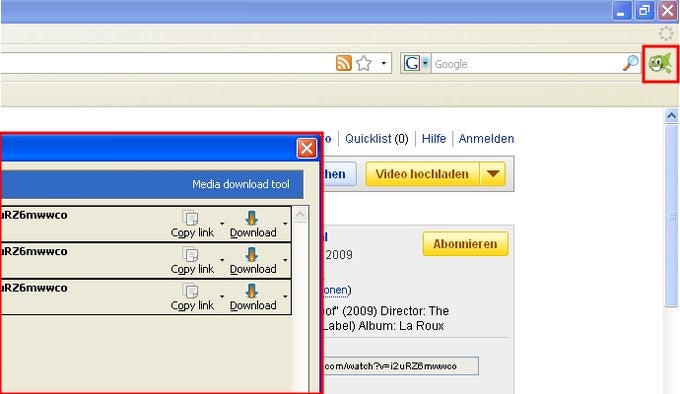Click Copy link icon in third row

[190, 291]
